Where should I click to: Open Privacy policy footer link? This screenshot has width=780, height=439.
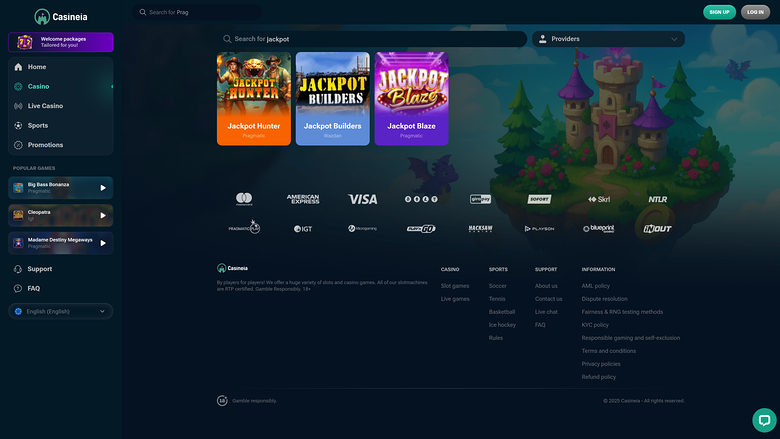point(601,364)
